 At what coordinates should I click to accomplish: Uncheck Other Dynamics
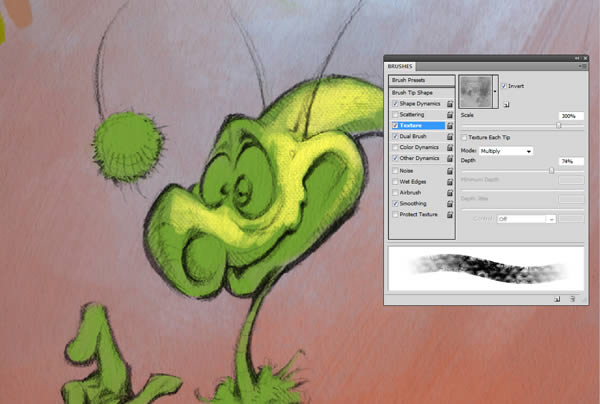[x=395, y=158]
